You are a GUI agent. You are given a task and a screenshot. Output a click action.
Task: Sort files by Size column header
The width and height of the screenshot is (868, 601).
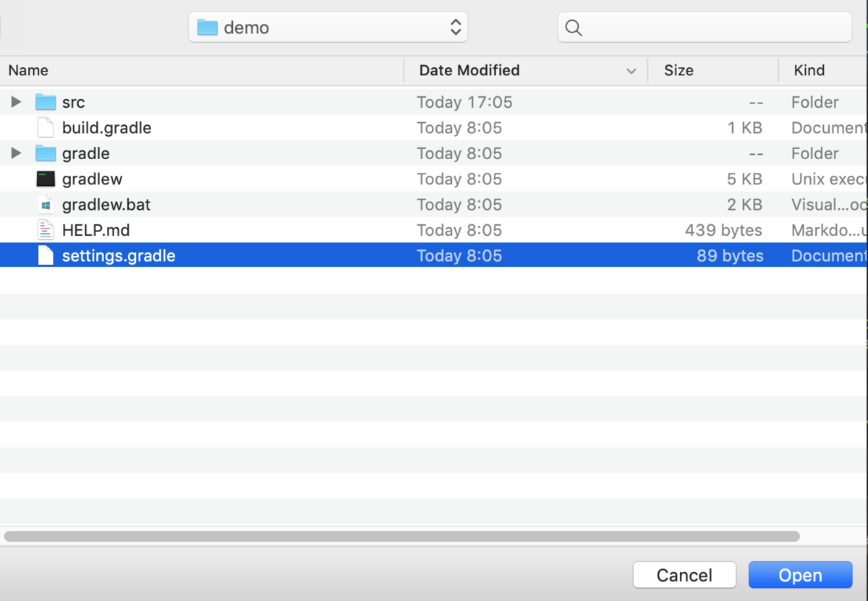(x=678, y=70)
